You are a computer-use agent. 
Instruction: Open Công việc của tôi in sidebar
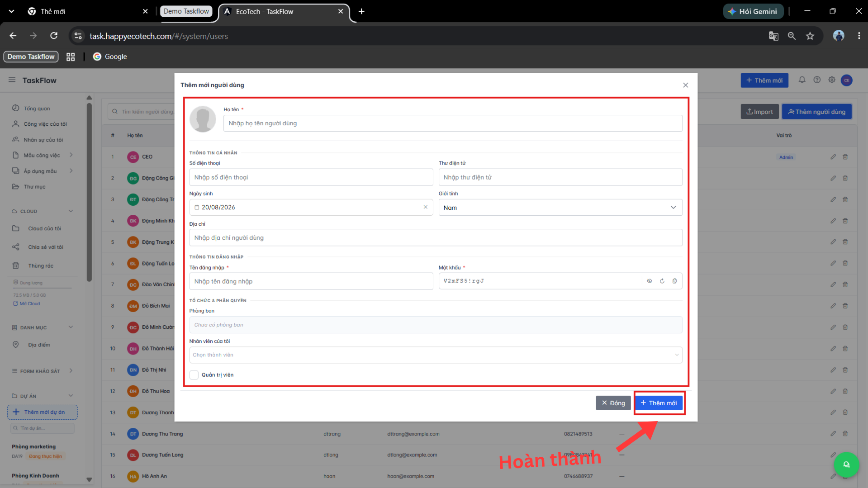pyautogui.click(x=45, y=124)
